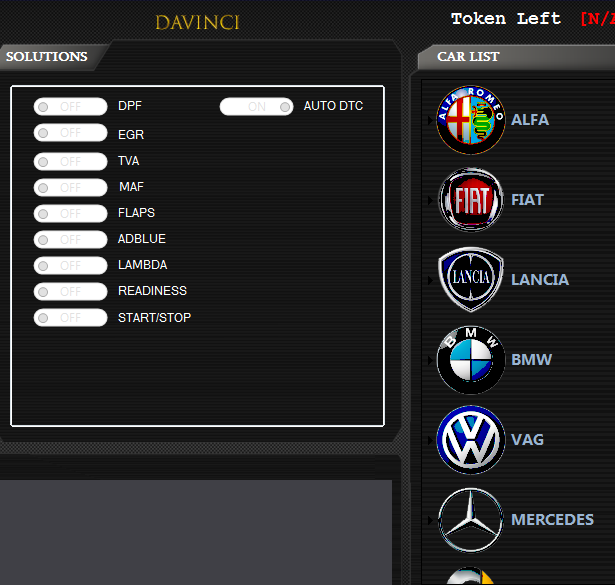The height and width of the screenshot is (585, 615).
Task: Turn on the ADBLUE toggle
Action: pos(71,240)
